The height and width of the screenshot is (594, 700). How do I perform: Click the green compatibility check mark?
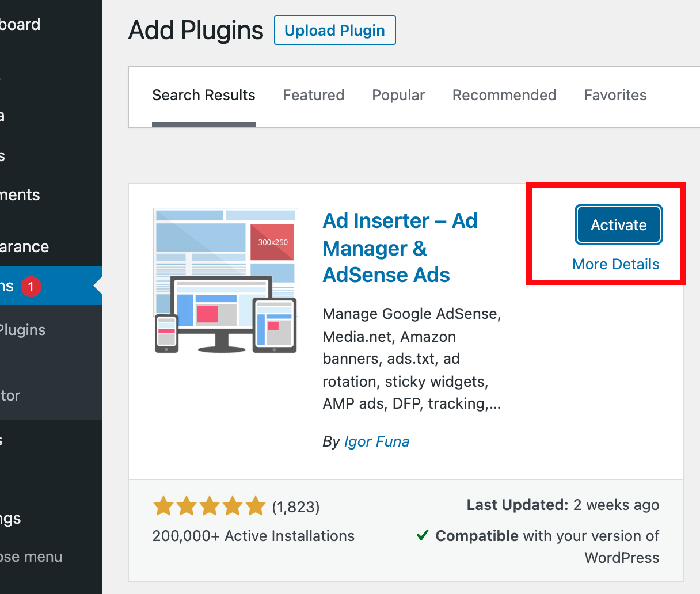coord(423,535)
